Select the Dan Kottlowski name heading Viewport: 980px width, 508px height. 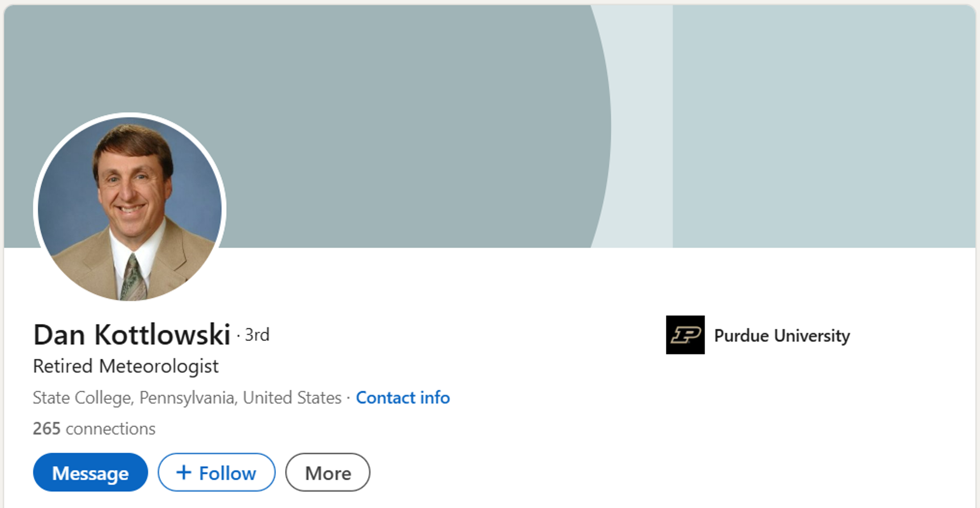tap(132, 334)
